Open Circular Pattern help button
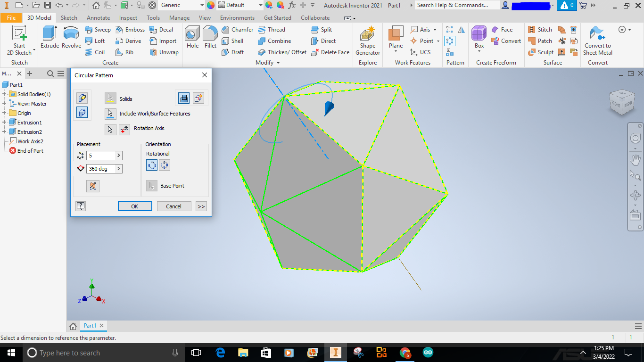The height and width of the screenshot is (362, 644). [x=81, y=206]
